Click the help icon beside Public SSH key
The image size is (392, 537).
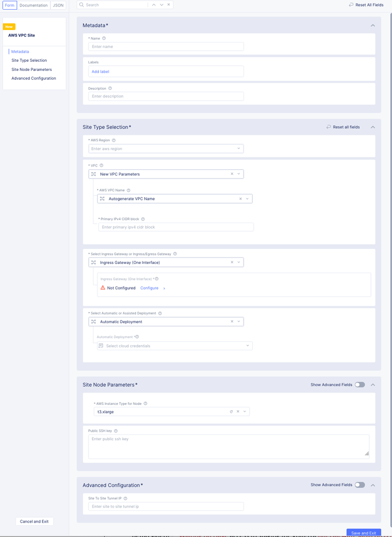(116, 431)
